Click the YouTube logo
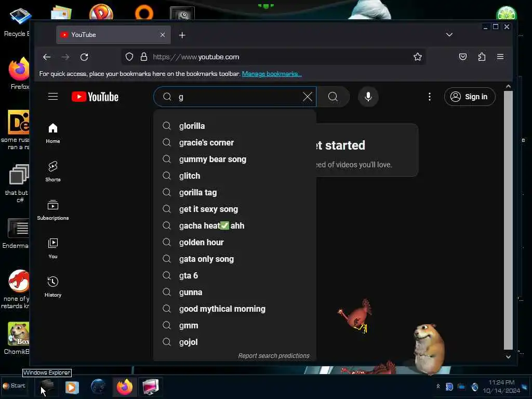This screenshot has height=399, width=532. click(x=95, y=97)
